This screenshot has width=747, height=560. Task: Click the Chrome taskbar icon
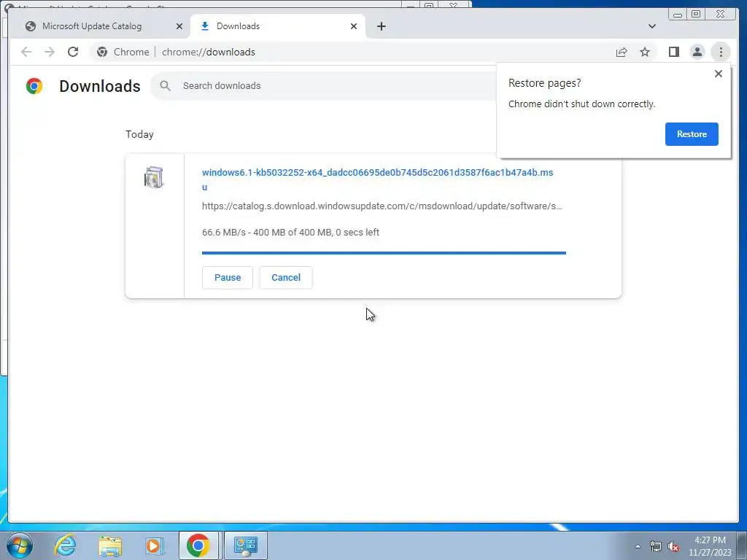[198, 545]
